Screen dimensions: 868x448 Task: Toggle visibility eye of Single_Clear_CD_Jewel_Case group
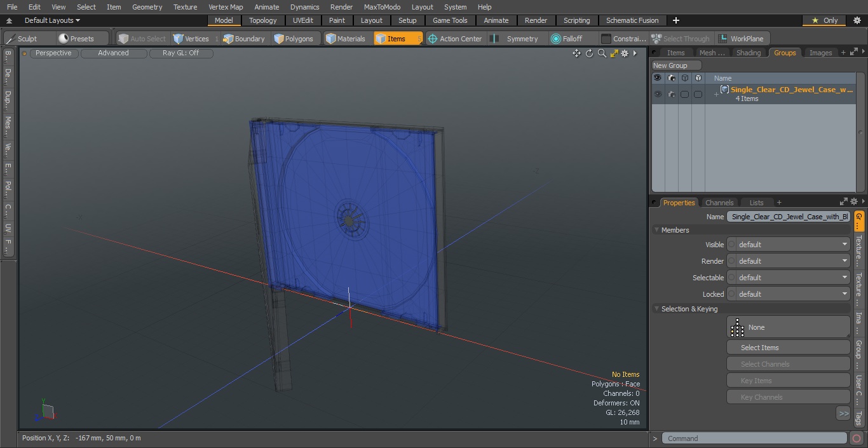658,94
